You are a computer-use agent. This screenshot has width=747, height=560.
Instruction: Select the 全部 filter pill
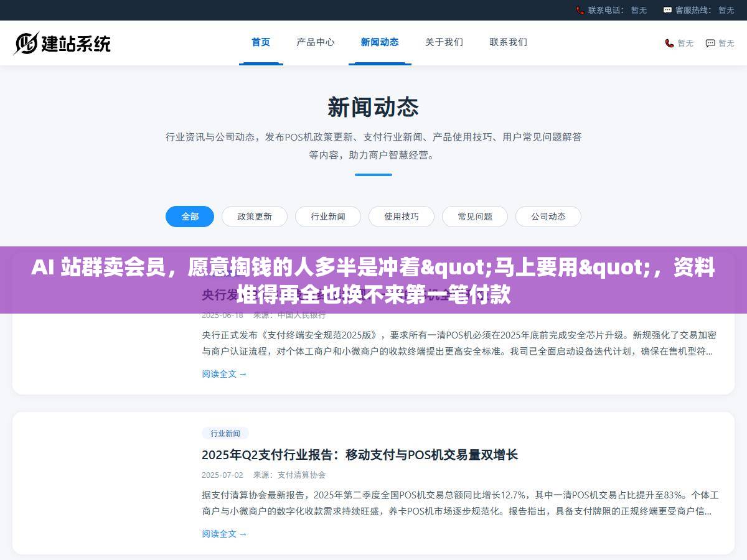190,217
